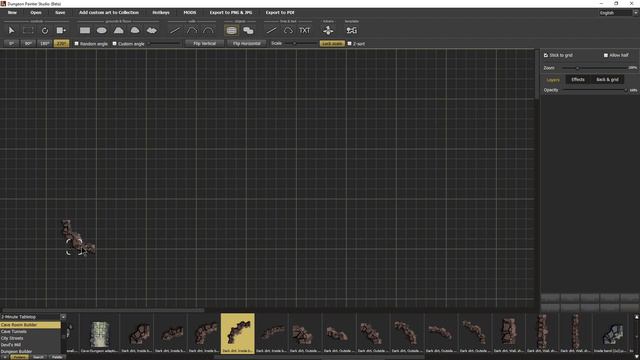Choose Export to PDF
This screenshot has width=640, height=360.
[x=280, y=13]
